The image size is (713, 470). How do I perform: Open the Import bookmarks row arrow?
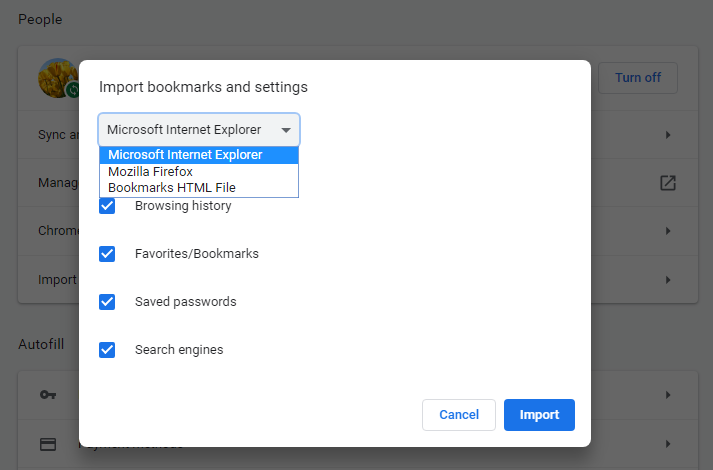[x=668, y=279]
